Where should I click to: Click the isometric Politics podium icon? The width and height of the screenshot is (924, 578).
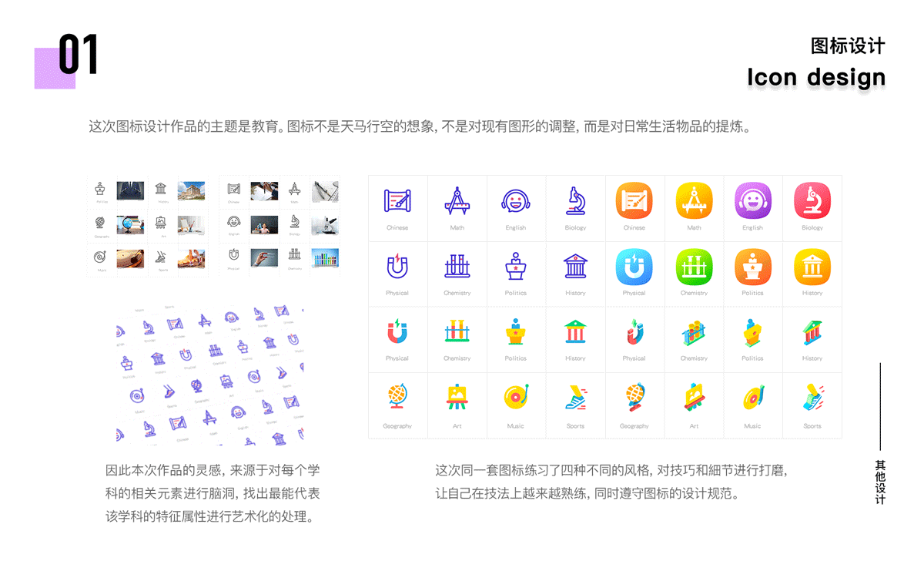coord(753,331)
